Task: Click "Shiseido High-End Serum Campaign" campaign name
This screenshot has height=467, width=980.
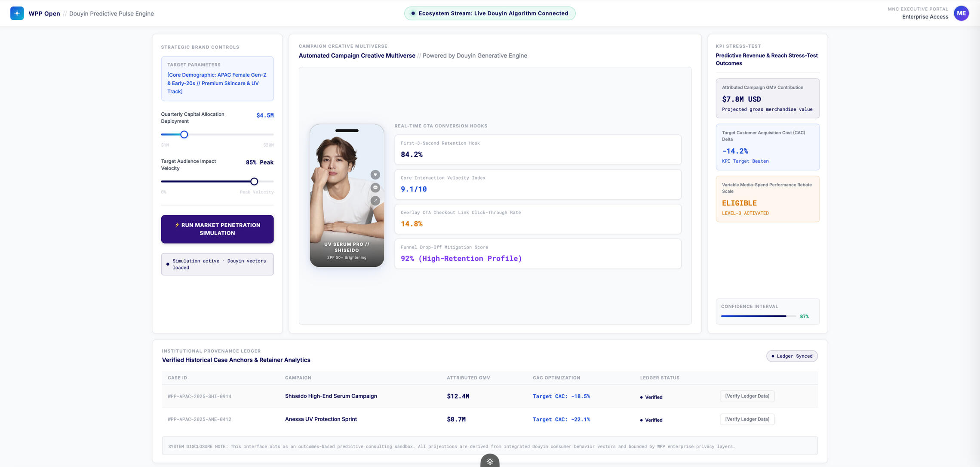Action: 331,396
